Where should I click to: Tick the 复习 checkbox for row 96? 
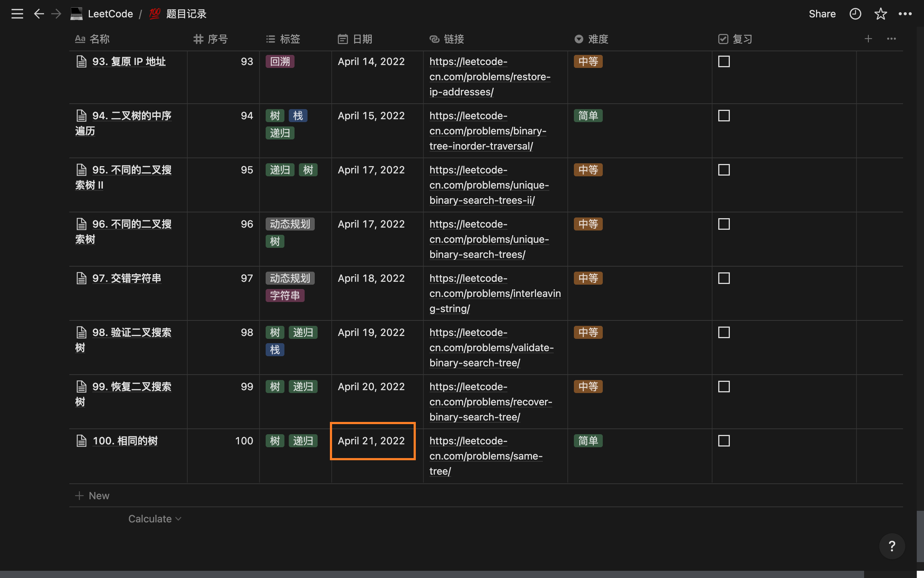(x=724, y=224)
